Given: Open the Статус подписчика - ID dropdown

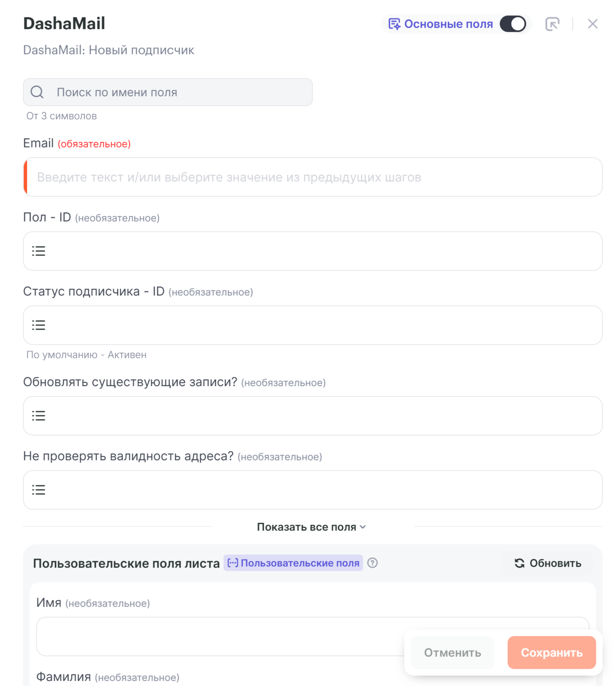Looking at the screenshot, I should pyautogui.click(x=313, y=325).
